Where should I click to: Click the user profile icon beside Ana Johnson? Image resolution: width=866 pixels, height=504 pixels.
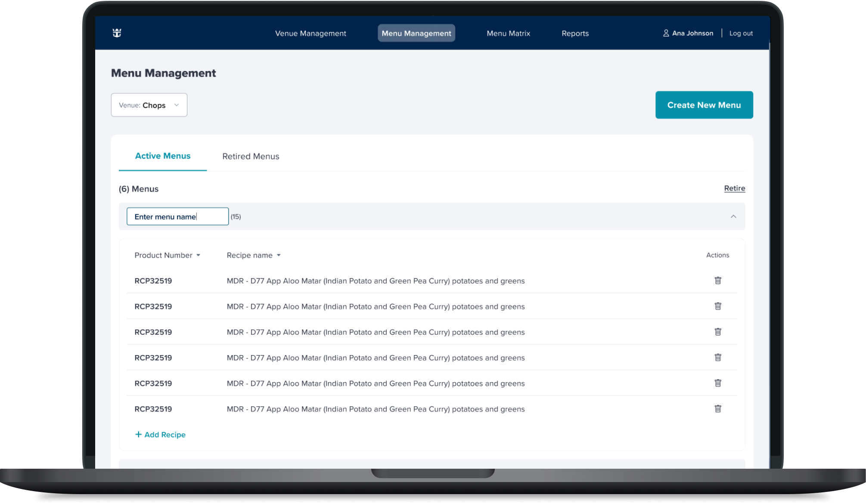(666, 33)
